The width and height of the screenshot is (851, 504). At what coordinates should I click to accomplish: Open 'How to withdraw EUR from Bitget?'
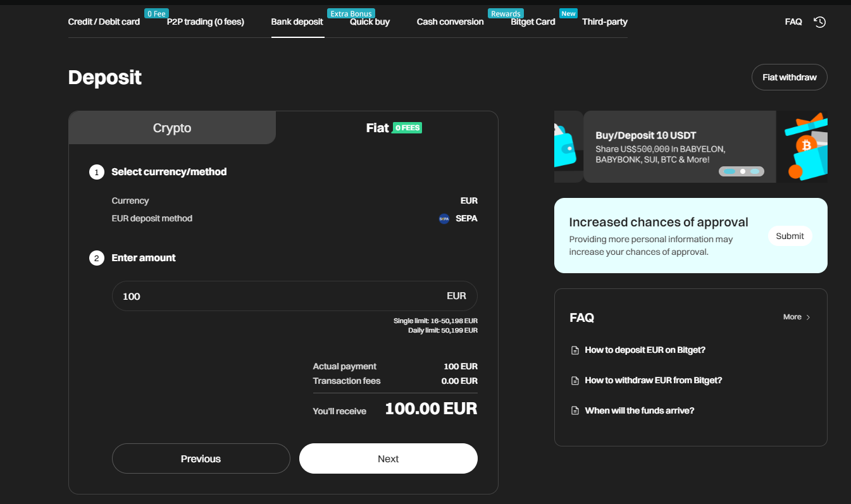tap(654, 381)
